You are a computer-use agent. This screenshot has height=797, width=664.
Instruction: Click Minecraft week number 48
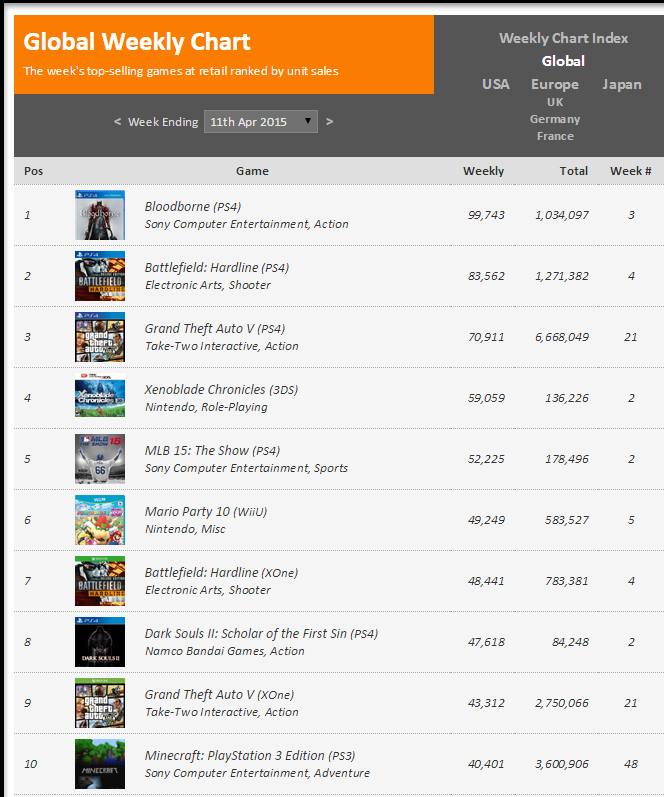pyautogui.click(x=630, y=764)
